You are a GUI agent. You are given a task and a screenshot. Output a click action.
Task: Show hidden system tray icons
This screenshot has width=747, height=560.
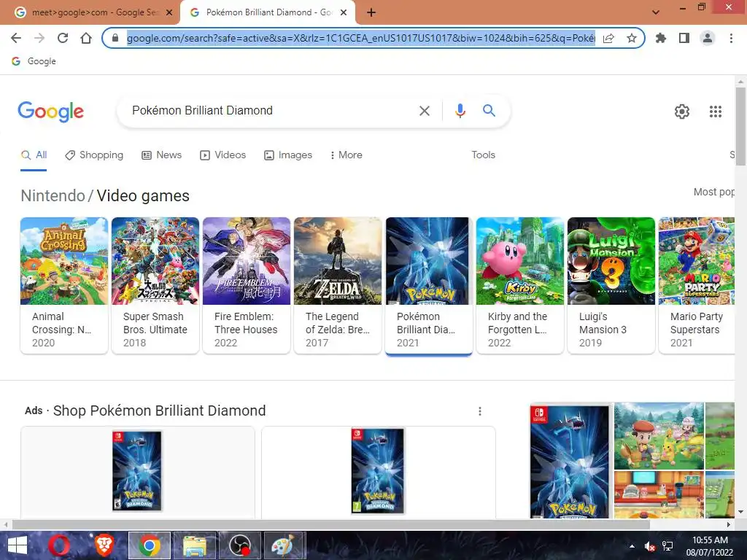tap(632, 546)
